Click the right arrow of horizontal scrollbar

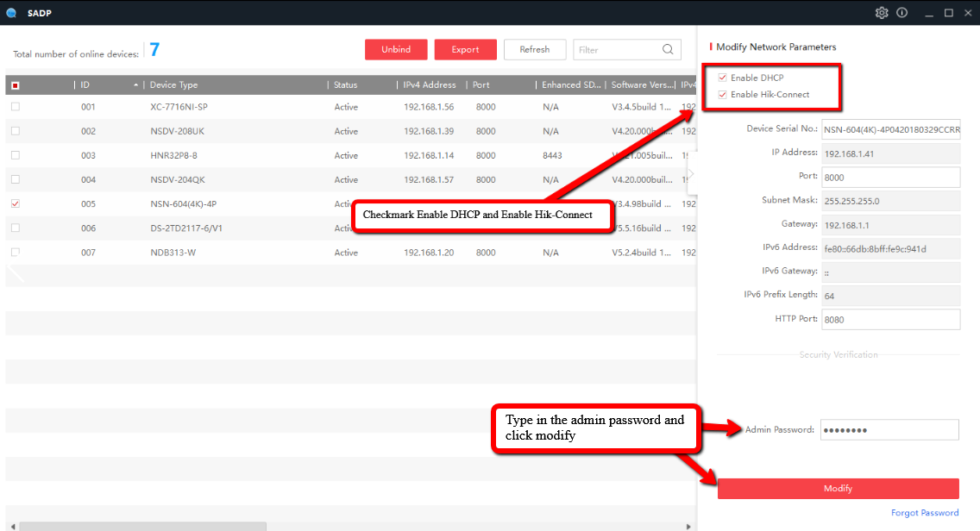tap(688, 527)
